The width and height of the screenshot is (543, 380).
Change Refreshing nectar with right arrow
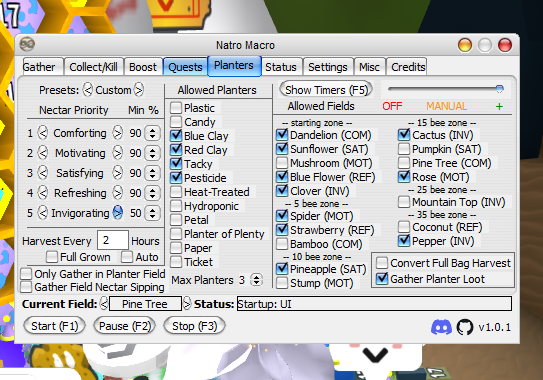pyautogui.click(x=118, y=193)
